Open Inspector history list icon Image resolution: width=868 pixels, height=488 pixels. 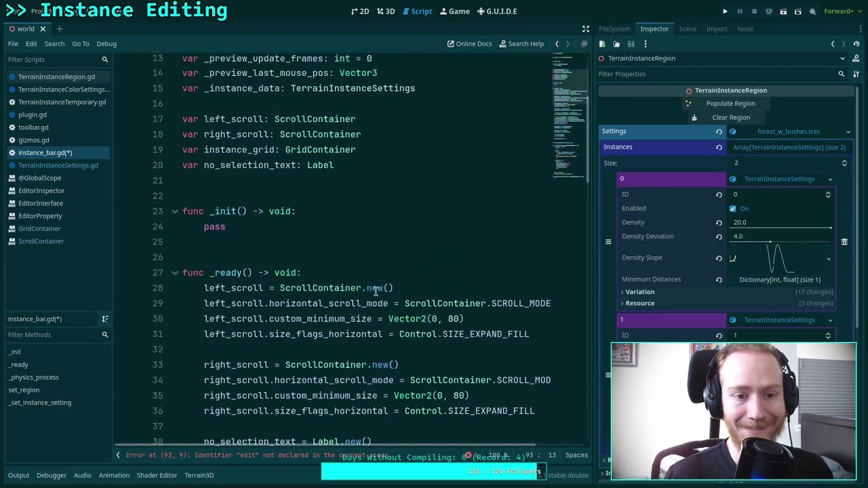click(x=856, y=44)
